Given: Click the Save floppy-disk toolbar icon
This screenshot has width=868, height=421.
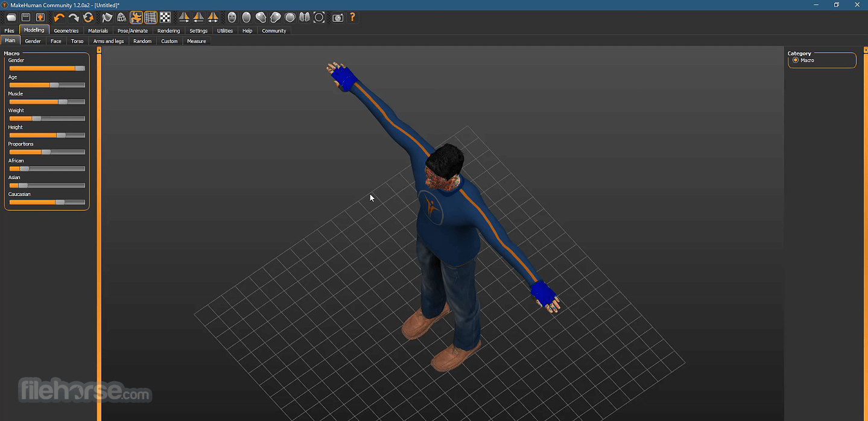Looking at the screenshot, I should coord(26,17).
